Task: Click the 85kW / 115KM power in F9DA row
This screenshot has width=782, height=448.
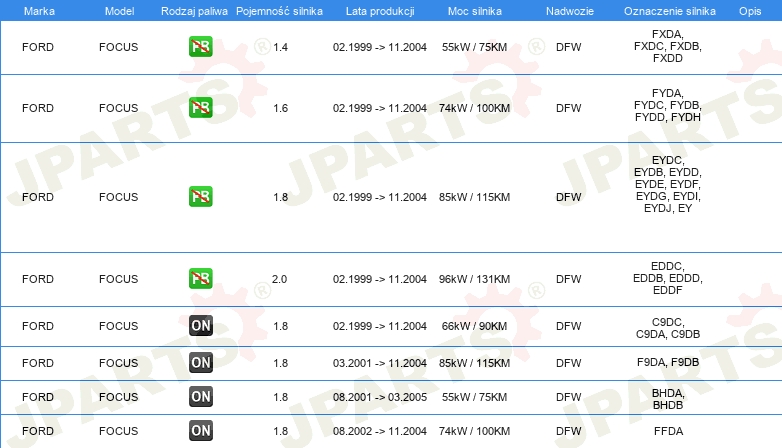Action: pos(474,363)
